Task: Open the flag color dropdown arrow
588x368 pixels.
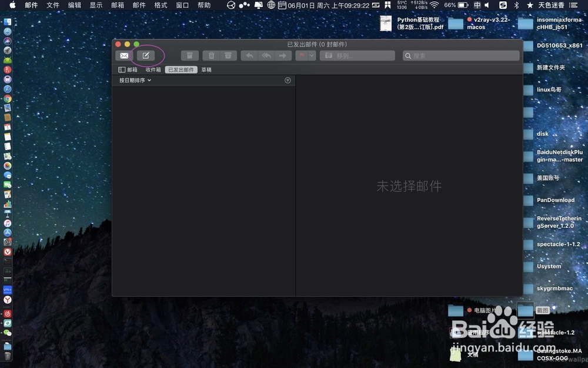Action: pos(312,55)
